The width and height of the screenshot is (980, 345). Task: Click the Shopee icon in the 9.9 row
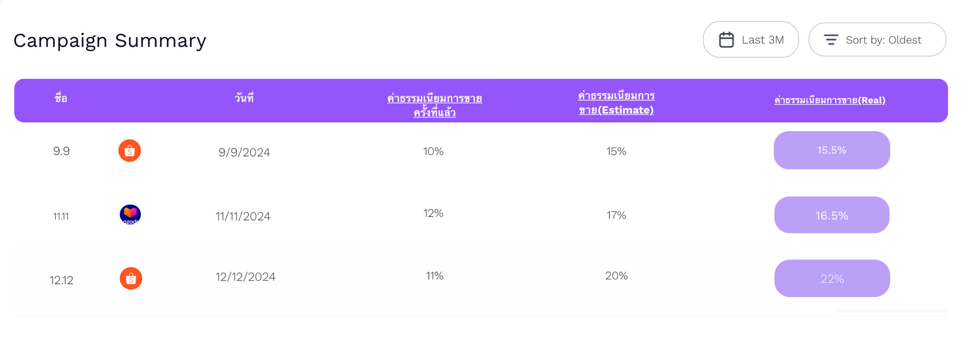click(130, 150)
